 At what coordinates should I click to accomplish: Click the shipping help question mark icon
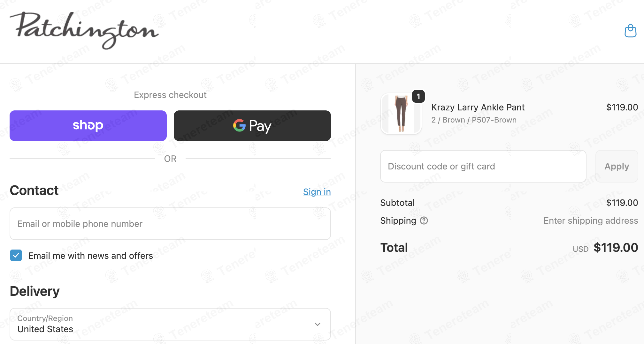[424, 221]
